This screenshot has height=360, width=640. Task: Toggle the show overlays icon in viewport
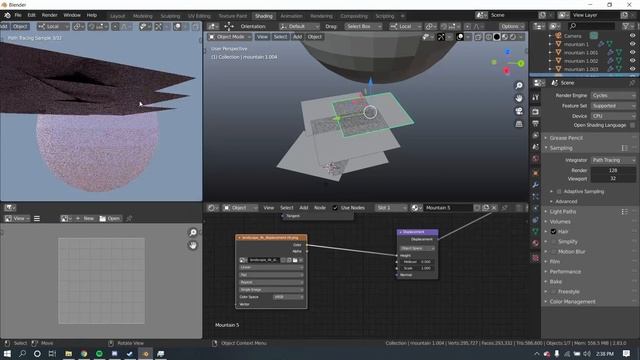tap(460, 37)
